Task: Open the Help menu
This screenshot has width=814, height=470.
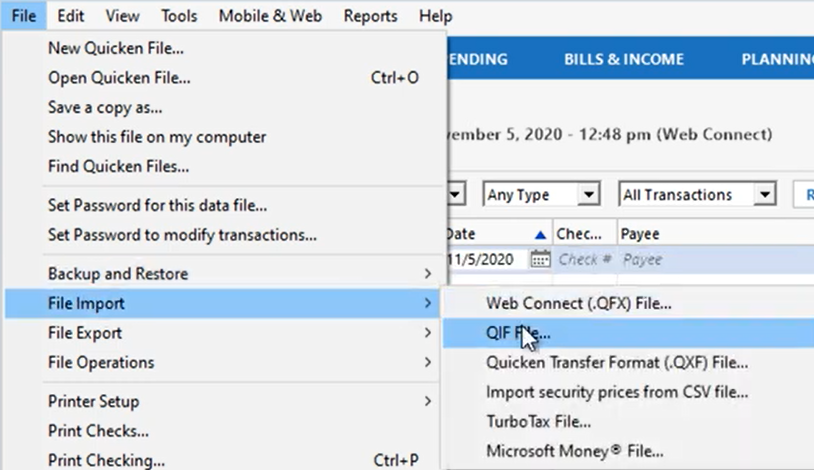Action: tap(436, 16)
